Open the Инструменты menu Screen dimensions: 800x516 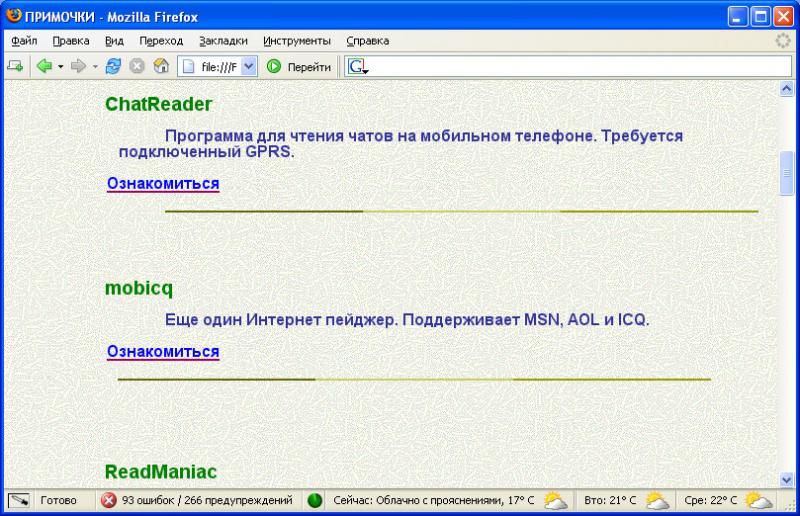[x=297, y=41]
